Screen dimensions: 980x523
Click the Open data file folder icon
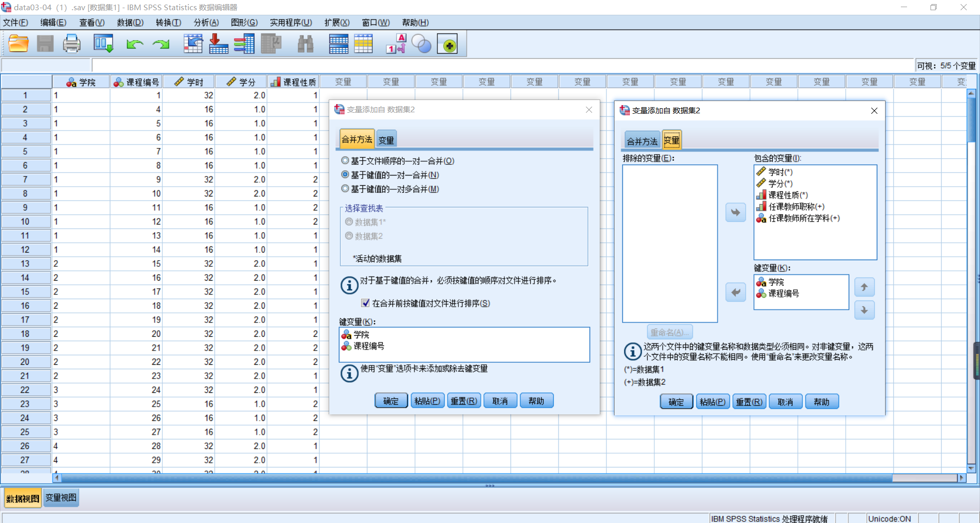click(18, 44)
